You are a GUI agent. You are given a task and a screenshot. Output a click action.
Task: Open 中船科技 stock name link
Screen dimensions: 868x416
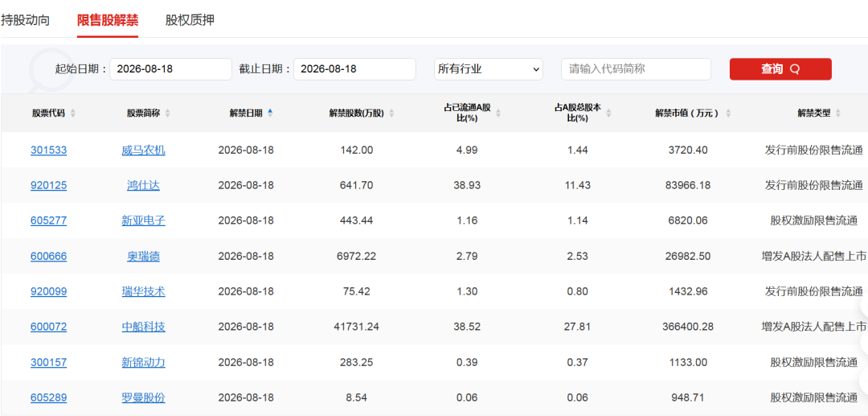(143, 327)
